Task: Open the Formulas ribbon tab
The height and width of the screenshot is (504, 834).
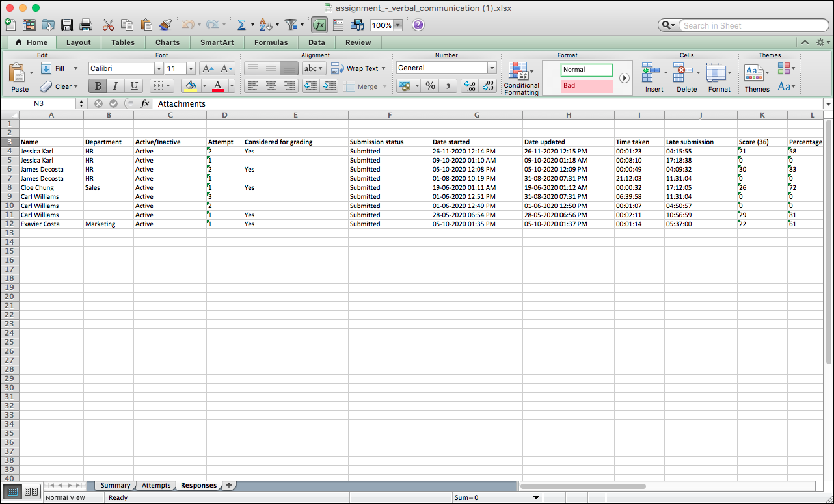Action: point(271,42)
